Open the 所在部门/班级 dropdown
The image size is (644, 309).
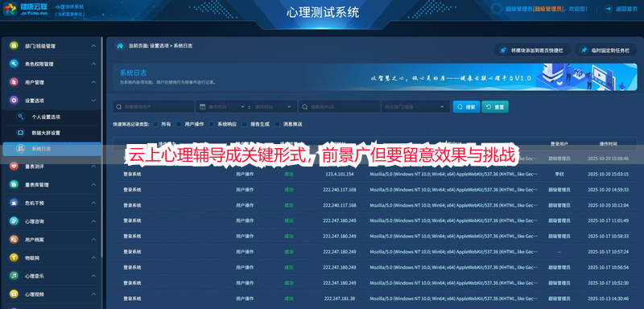(x=415, y=107)
